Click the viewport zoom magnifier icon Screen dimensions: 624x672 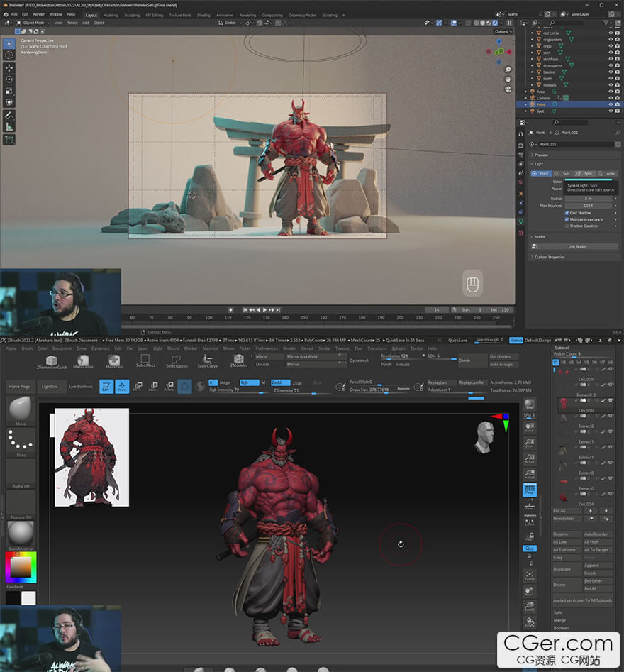point(508,70)
